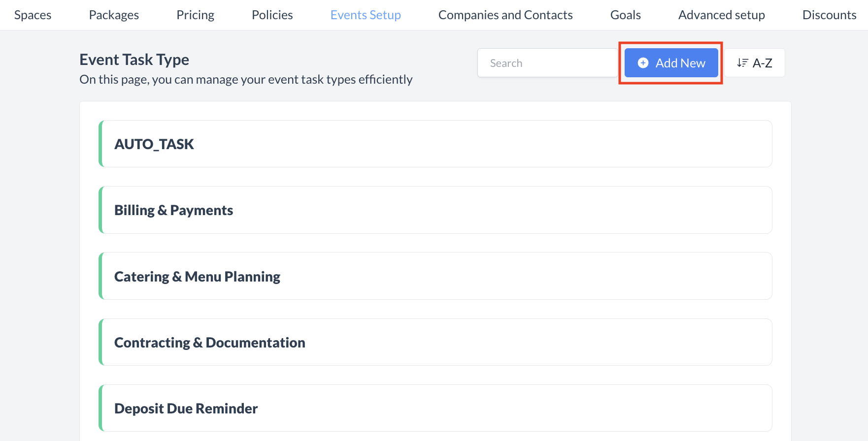Open Companies and Contacts tab
The height and width of the screenshot is (441, 868).
pos(505,15)
